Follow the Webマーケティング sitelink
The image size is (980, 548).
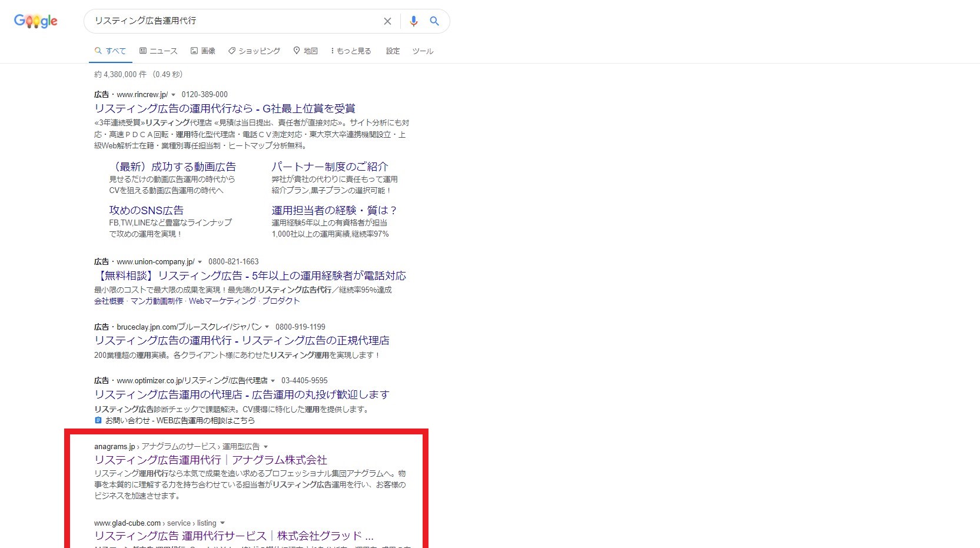click(222, 301)
